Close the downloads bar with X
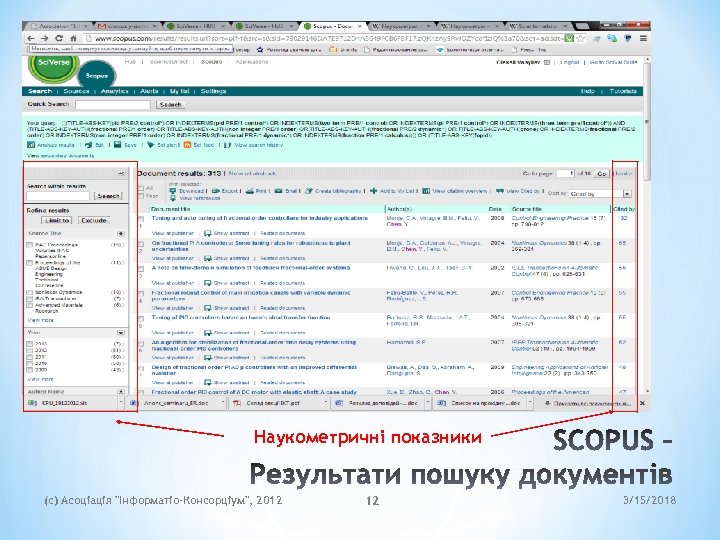 [x=642, y=403]
